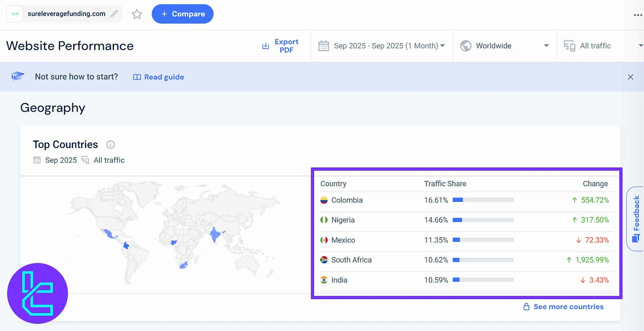Click the globe icon next to Worldwide
This screenshot has width=644, height=331.
pyautogui.click(x=465, y=45)
